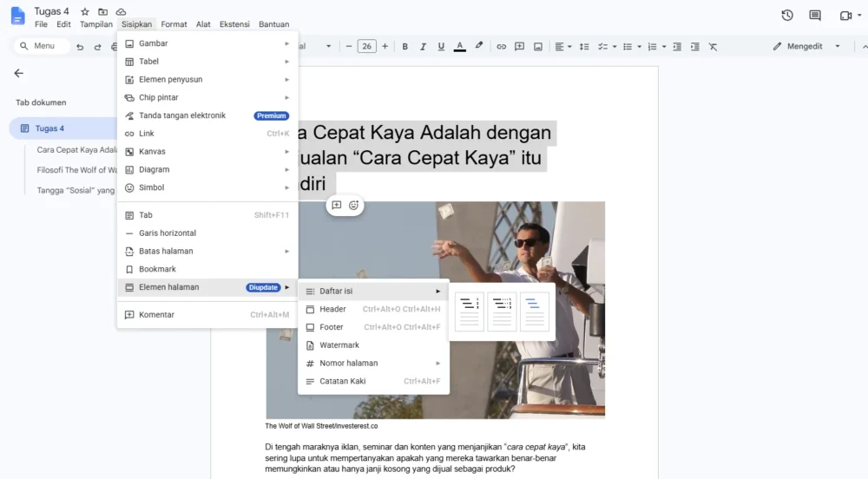Open bulleted list dropdown arrow
The image size is (868, 479).
[x=640, y=47]
